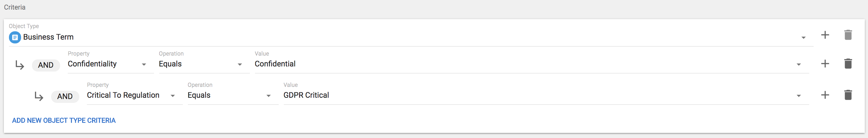The height and width of the screenshot is (138, 868).
Task: Delete the Critical To Regulation row
Action: pyautogui.click(x=848, y=95)
